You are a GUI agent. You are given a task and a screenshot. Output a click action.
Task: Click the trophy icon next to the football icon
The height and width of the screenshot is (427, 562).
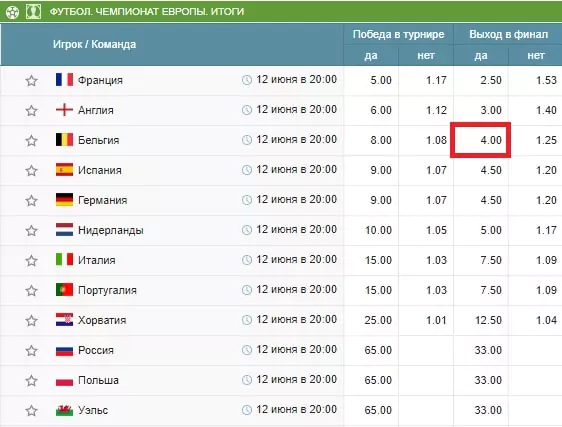(33, 12)
